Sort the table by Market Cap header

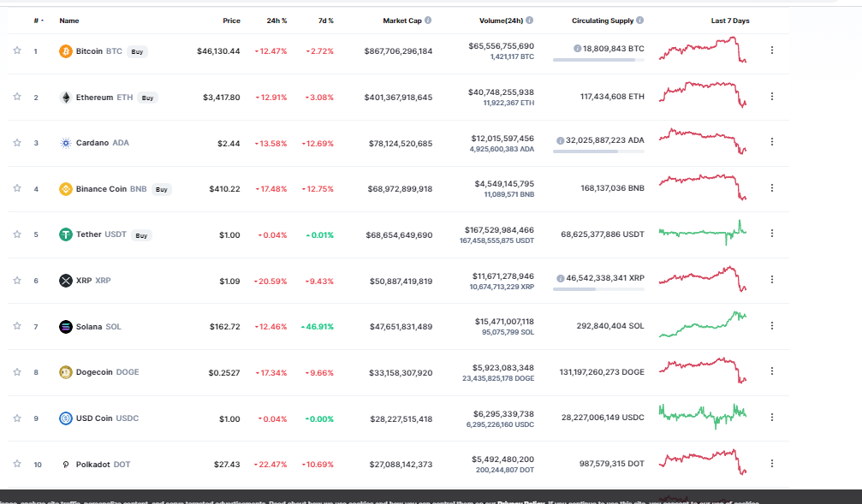[402, 21]
